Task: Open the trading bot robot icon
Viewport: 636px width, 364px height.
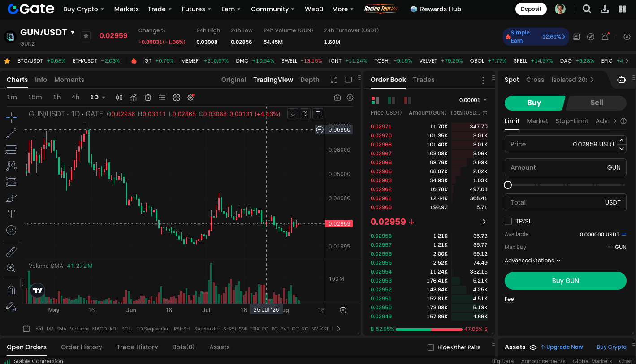Action: pos(622,80)
